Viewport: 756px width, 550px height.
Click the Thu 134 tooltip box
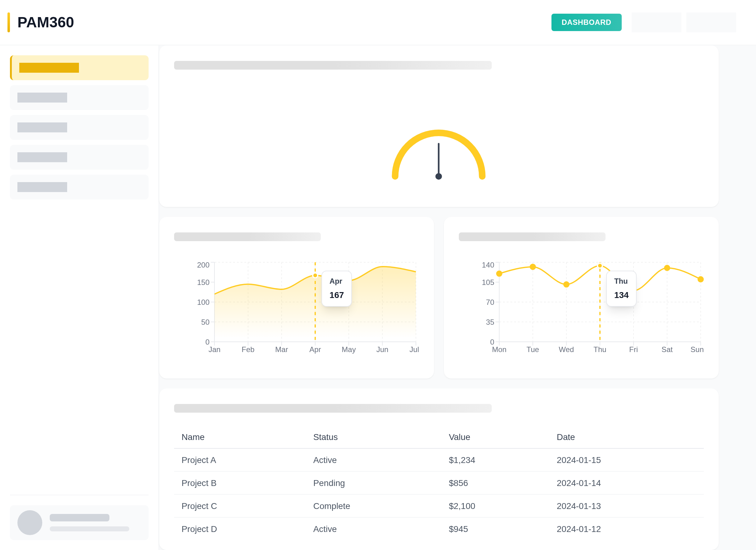click(x=621, y=288)
